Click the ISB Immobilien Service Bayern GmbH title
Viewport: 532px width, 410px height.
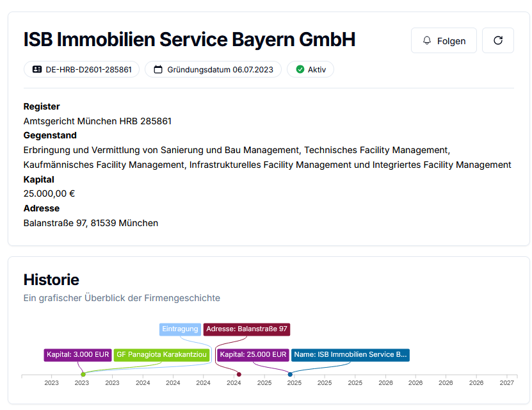(x=189, y=40)
